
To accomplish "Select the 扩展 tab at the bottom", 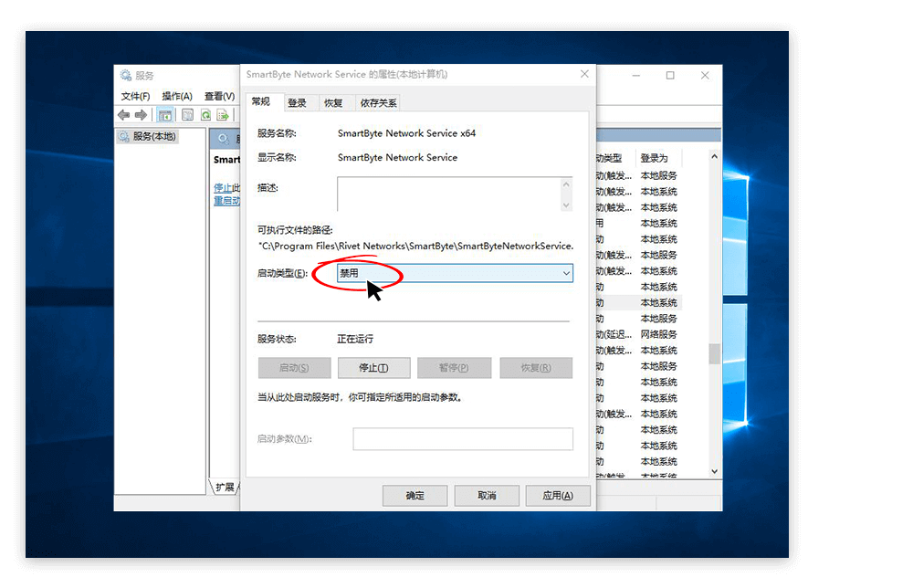I will pos(226,487).
